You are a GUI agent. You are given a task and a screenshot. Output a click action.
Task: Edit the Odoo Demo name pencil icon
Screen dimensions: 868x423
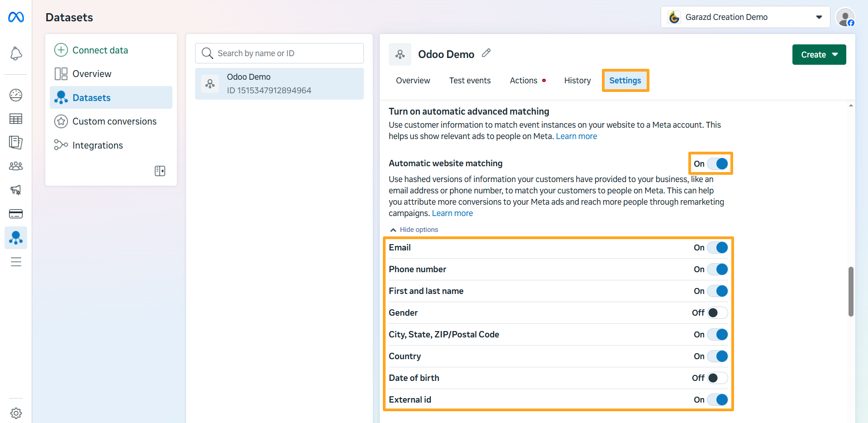pos(486,53)
